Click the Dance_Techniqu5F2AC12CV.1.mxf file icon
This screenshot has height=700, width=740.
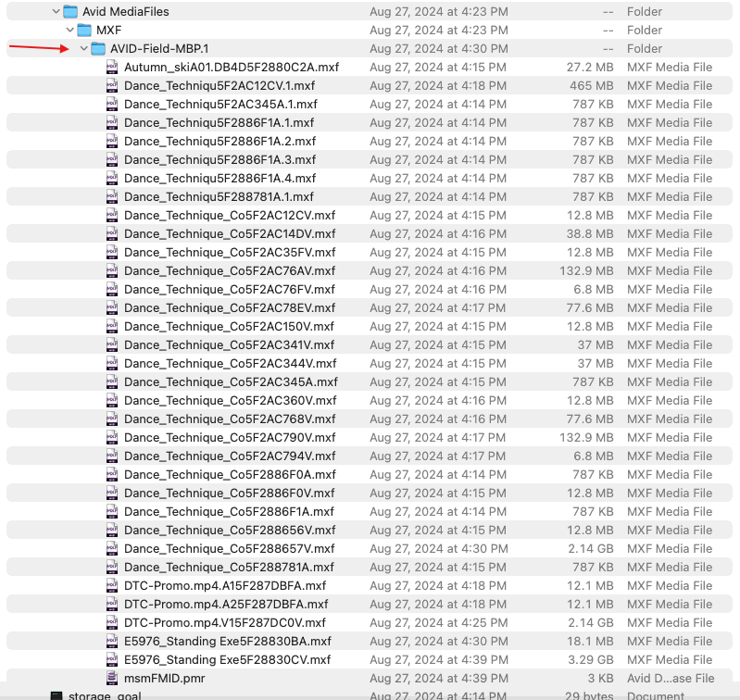click(112, 86)
